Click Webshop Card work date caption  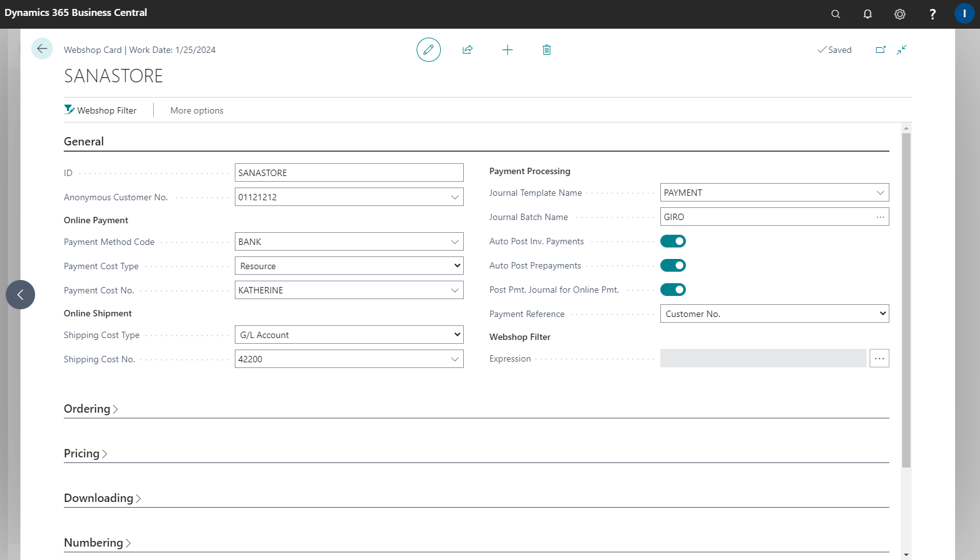tap(140, 50)
